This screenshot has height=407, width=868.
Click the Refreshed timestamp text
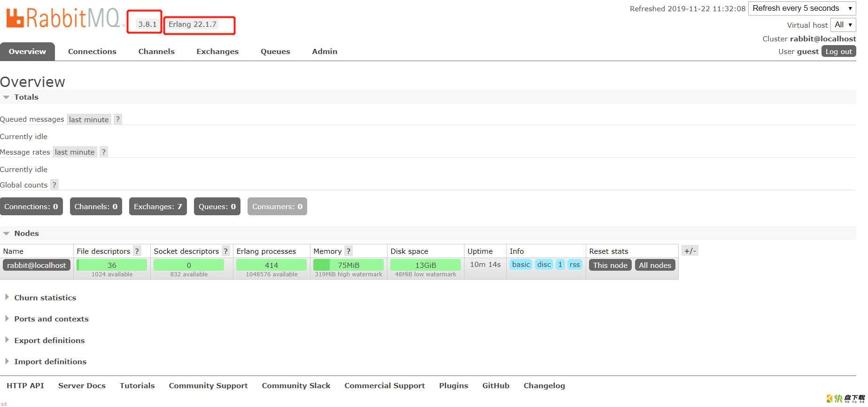click(688, 8)
